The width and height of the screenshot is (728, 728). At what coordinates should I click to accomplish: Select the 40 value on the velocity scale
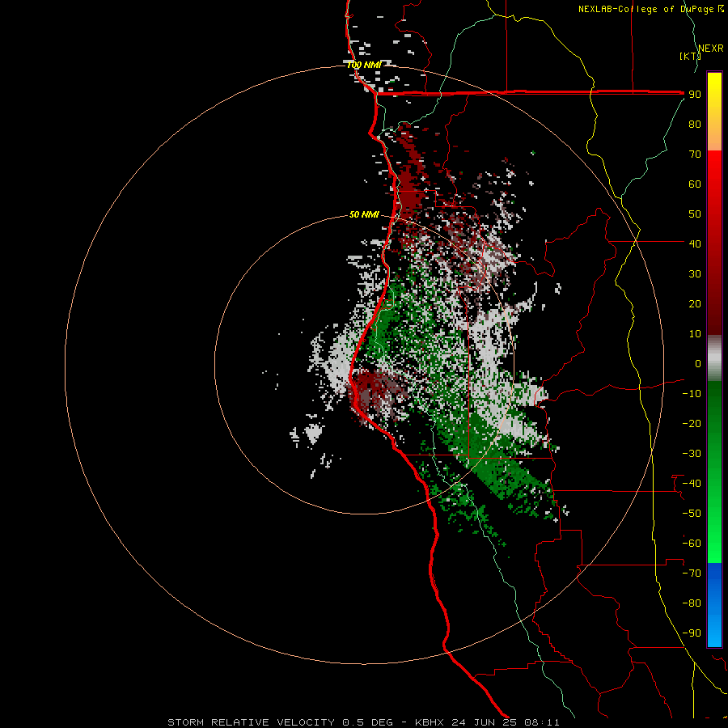pyautogui.click(x=695, y=244)
